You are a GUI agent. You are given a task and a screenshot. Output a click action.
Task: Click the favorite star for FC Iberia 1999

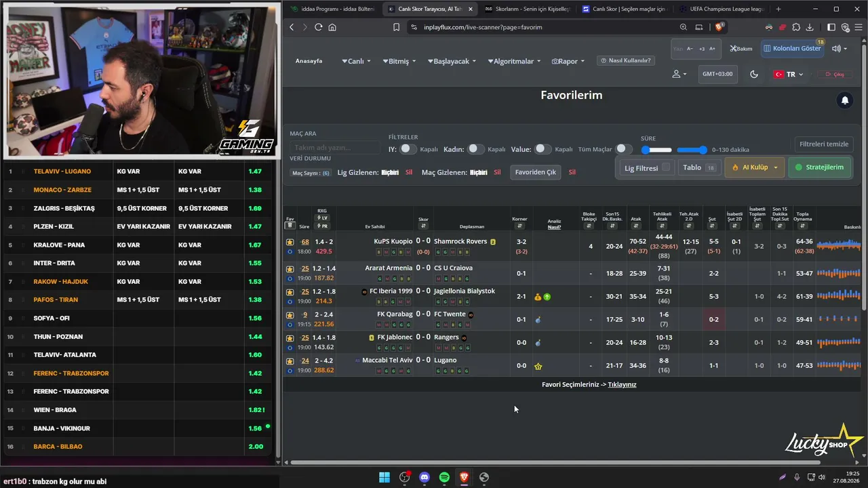click(x=290, y=292)
